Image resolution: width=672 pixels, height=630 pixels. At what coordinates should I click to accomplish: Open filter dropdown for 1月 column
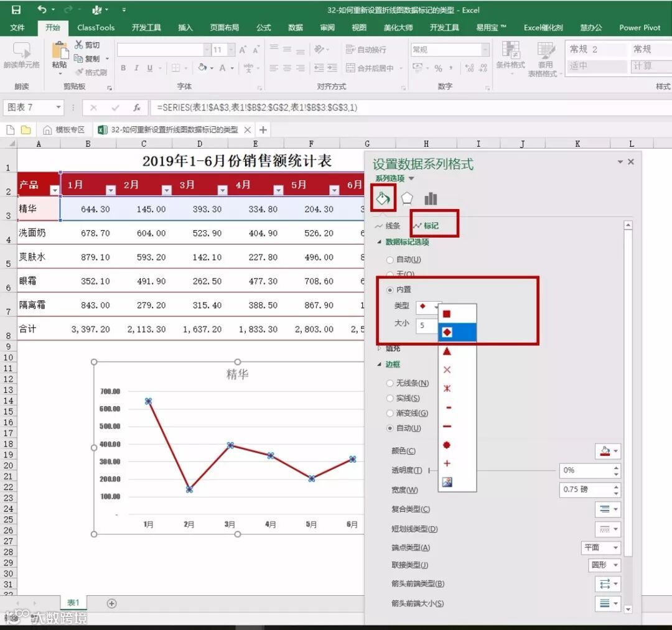click(111, 190)
